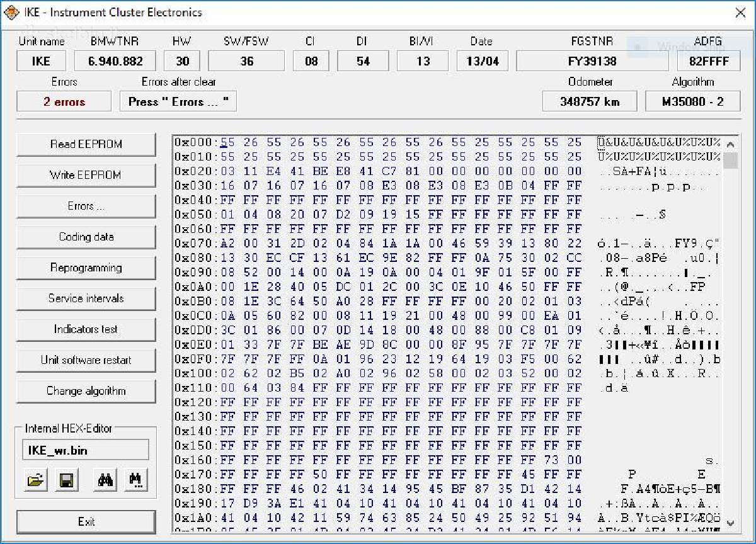Click the first byte 55 at 0x000
Screen dimensions: 756x544
point(227,142)
